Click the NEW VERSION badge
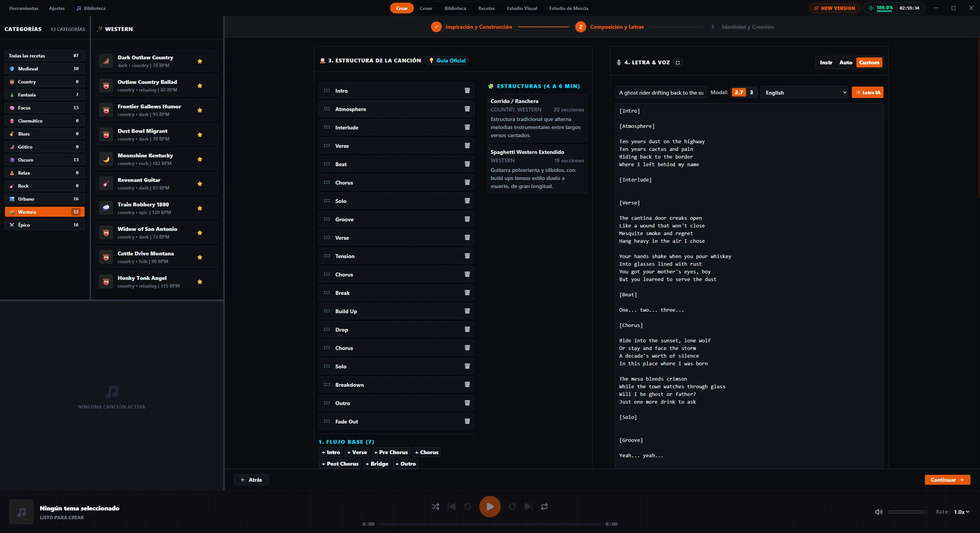The height and width of the screenshot is (533, 980). (x=835, y=8)
